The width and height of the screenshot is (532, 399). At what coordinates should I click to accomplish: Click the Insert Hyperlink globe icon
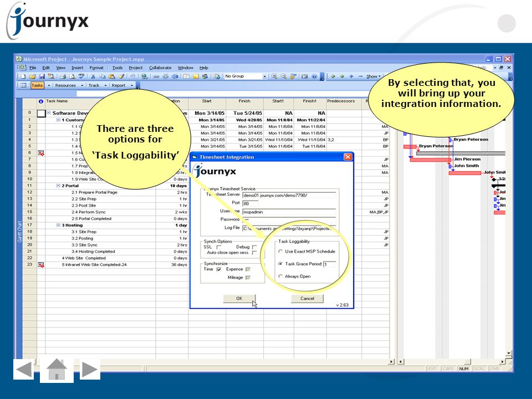[145, 76]
